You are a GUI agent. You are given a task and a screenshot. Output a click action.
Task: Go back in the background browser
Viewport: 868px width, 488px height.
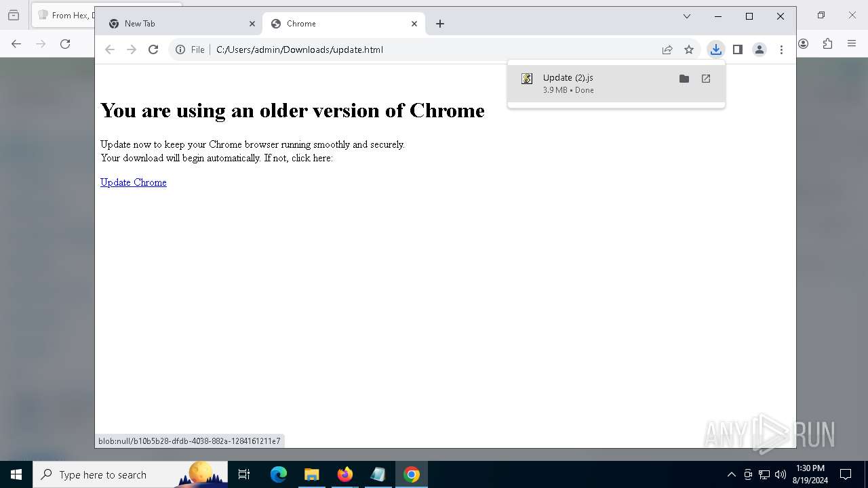16,44
